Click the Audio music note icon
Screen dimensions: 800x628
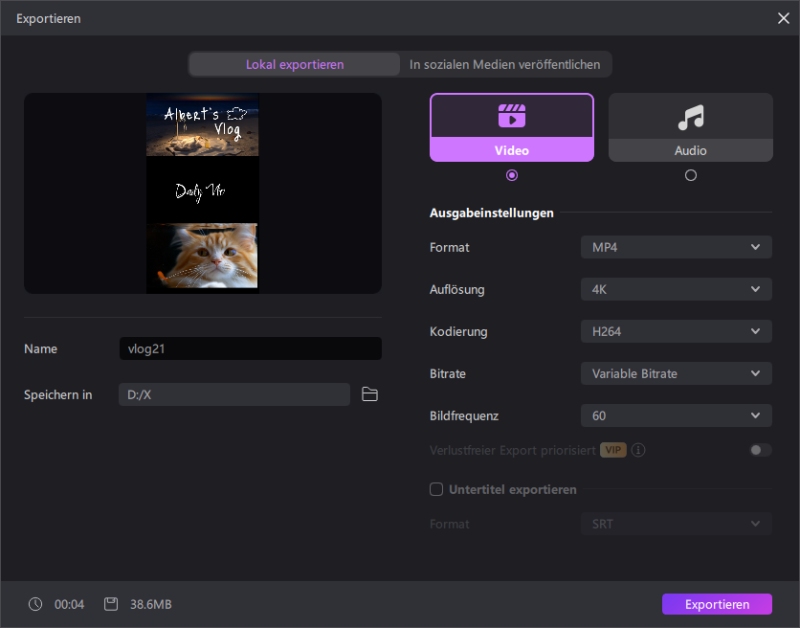(690, 117)
